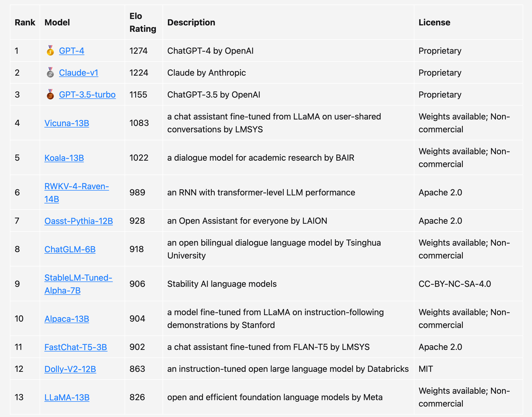This screenshot has height=417, width=532.
Task: Open the GPT-4 model link
Action: pyautogui.click(x=71, y=51)
